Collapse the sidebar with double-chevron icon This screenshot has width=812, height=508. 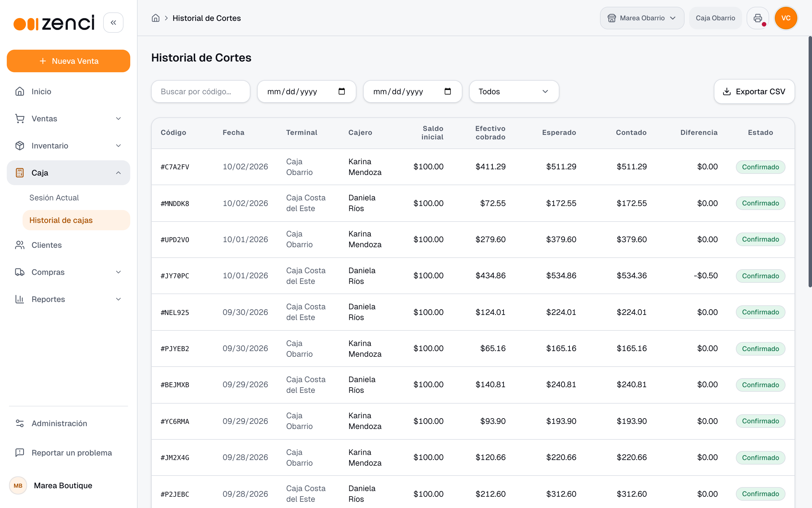(113, 23)
